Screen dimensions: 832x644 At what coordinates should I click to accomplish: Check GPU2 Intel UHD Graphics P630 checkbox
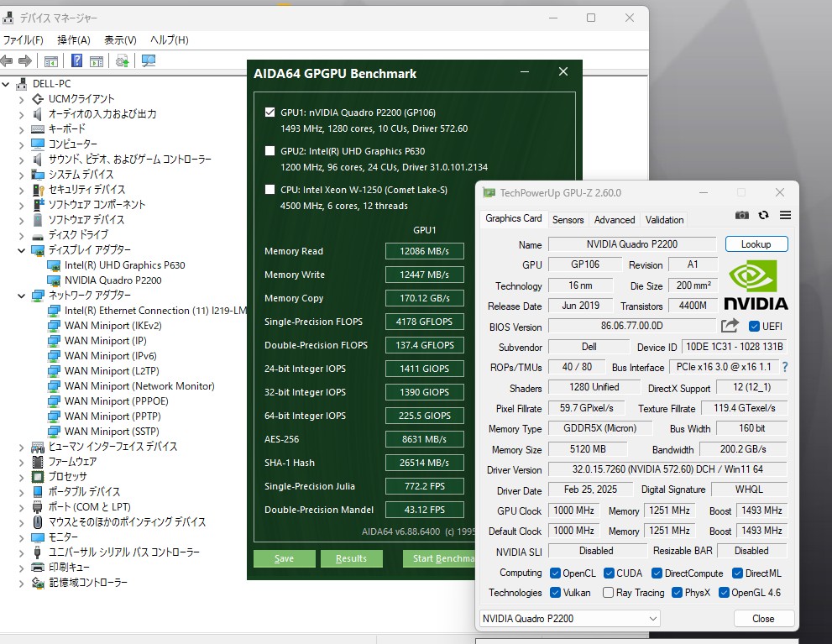click(x=270, y=151)
